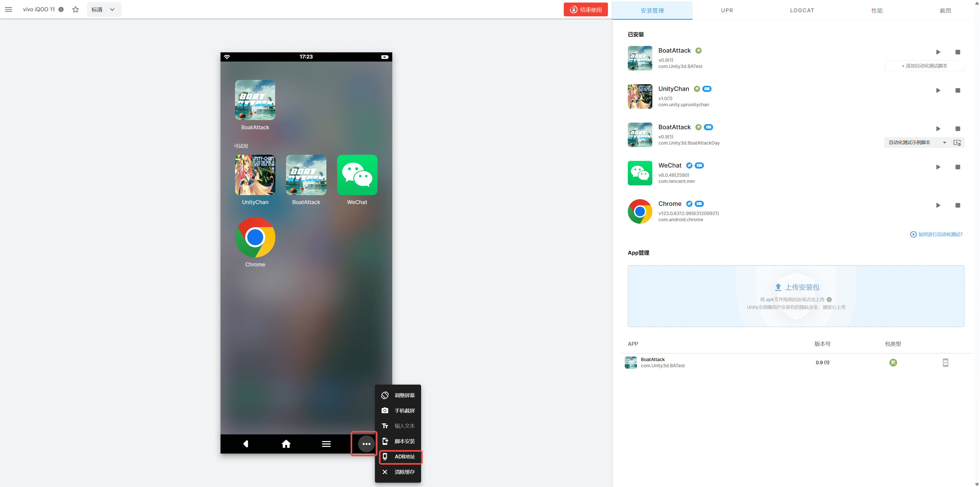
Task: Click the three-dots more options button
Action: click(x=366, y=444)
